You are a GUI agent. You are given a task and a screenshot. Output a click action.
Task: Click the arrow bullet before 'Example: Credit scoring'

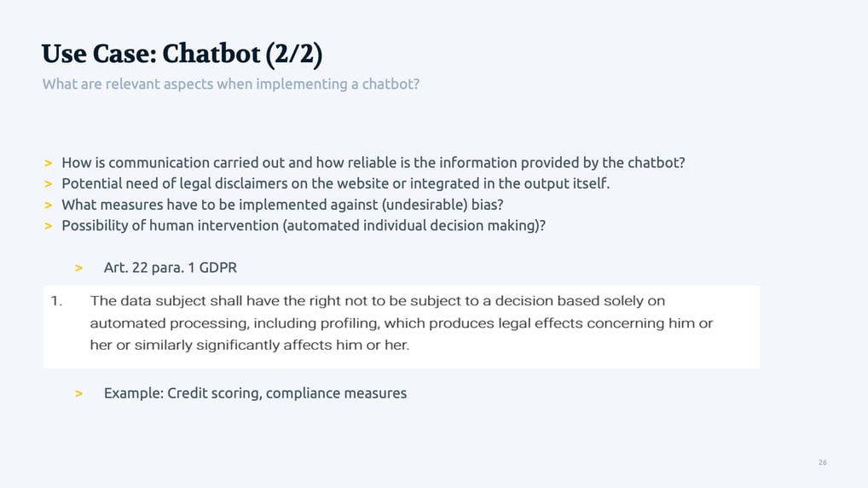tap(78, 394)
